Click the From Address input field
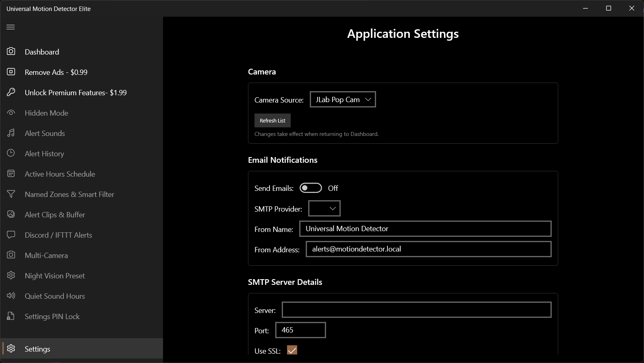 coord(429,249)
